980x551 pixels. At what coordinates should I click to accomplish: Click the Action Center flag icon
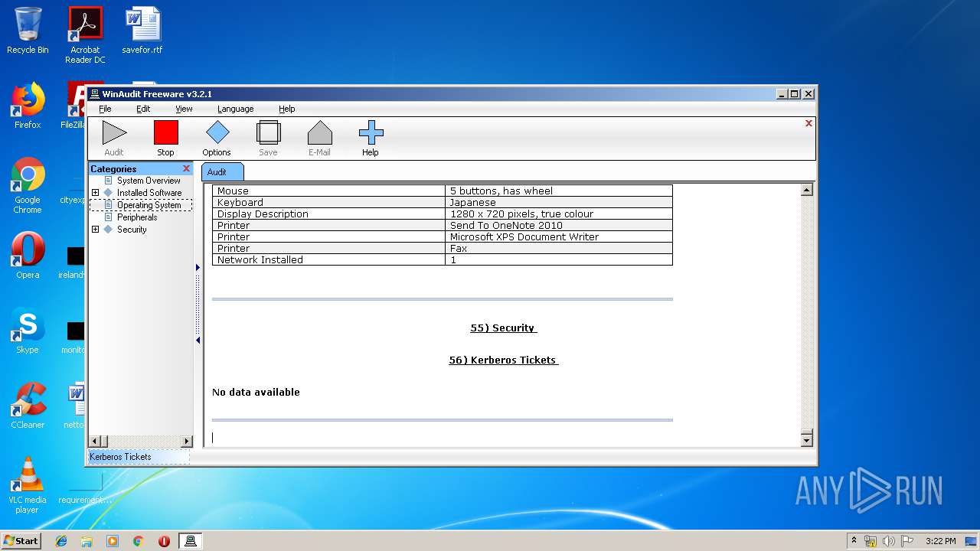(906, 541)
